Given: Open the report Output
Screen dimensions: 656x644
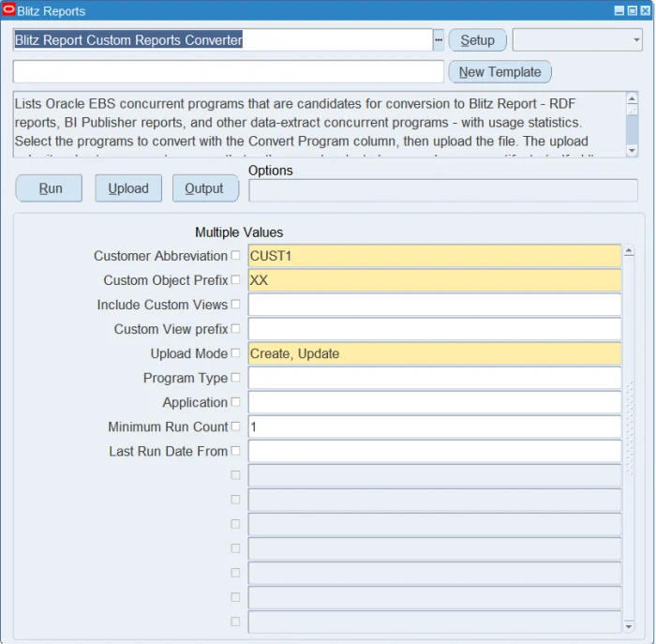Looking at the screenshot, I should pos(206,188).
